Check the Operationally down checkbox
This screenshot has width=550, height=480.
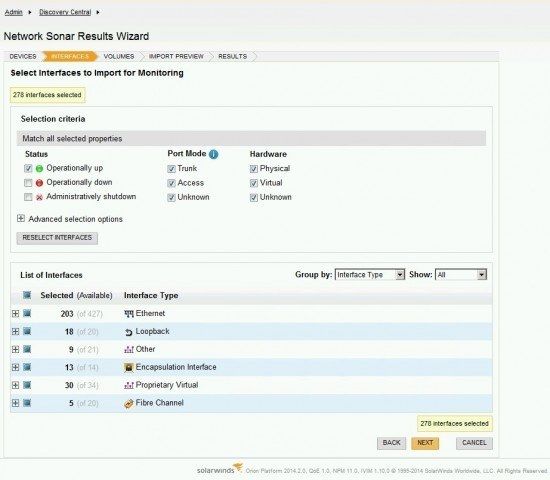[x=28, y=183]
